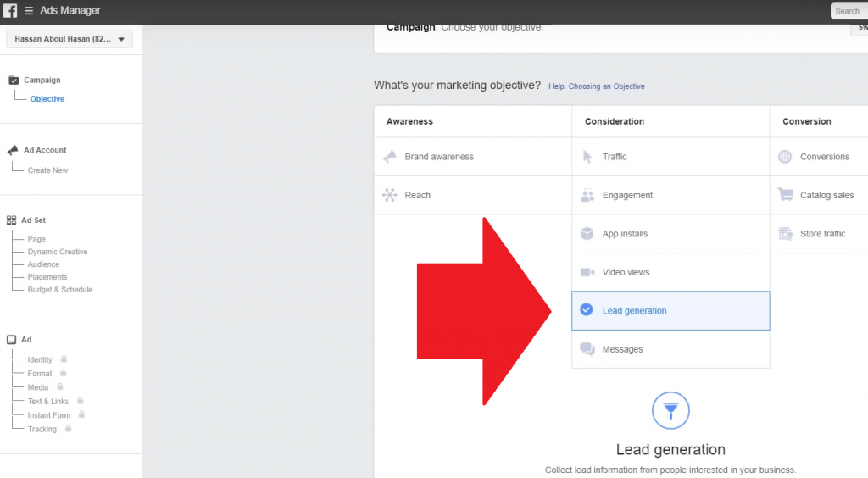Viewport: 868px width, 478px height.
Task: Click the Catalog sales cart icon
Action: 785,195
